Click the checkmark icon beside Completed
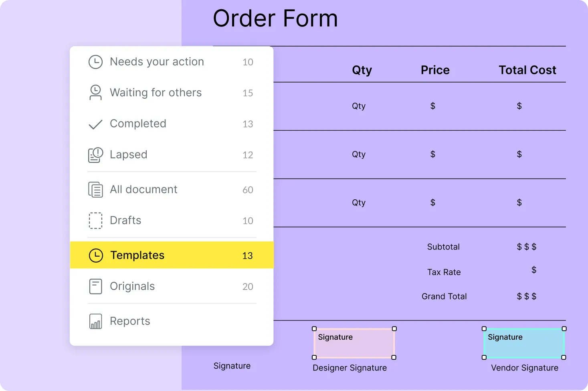Viewport: 588px width, 391px height. click(95, 124)
